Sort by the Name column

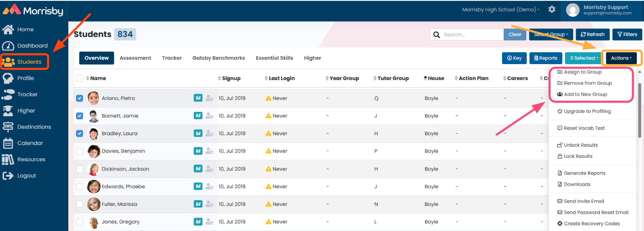pos(96,78)
